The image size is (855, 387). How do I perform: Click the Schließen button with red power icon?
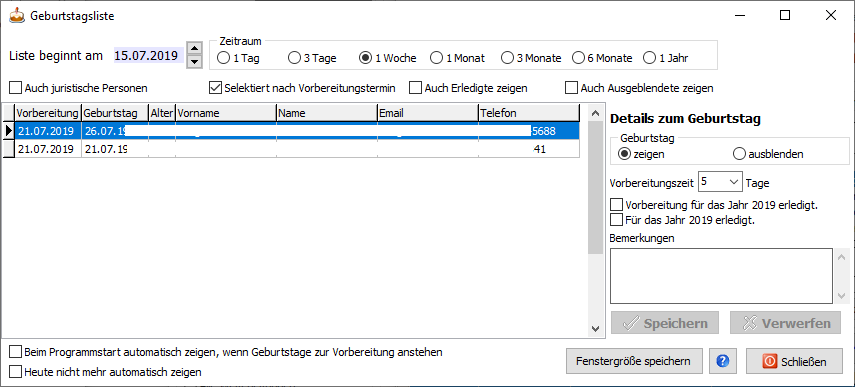796,361
